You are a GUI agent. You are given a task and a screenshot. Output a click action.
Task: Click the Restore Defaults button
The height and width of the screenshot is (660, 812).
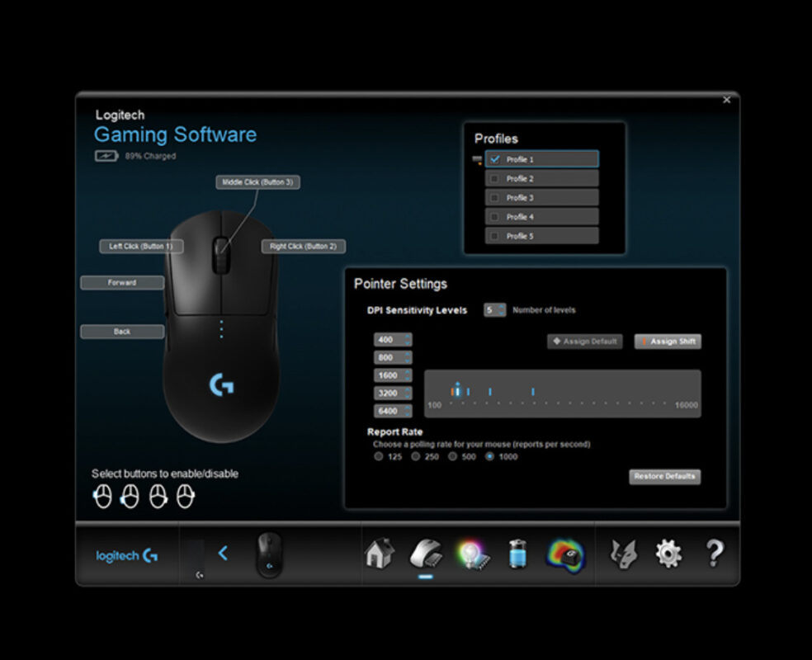click(x=664, y=476)
